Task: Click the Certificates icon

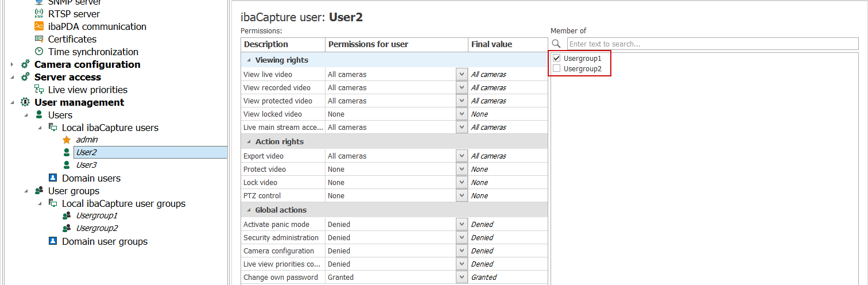Action: point(39,39)
